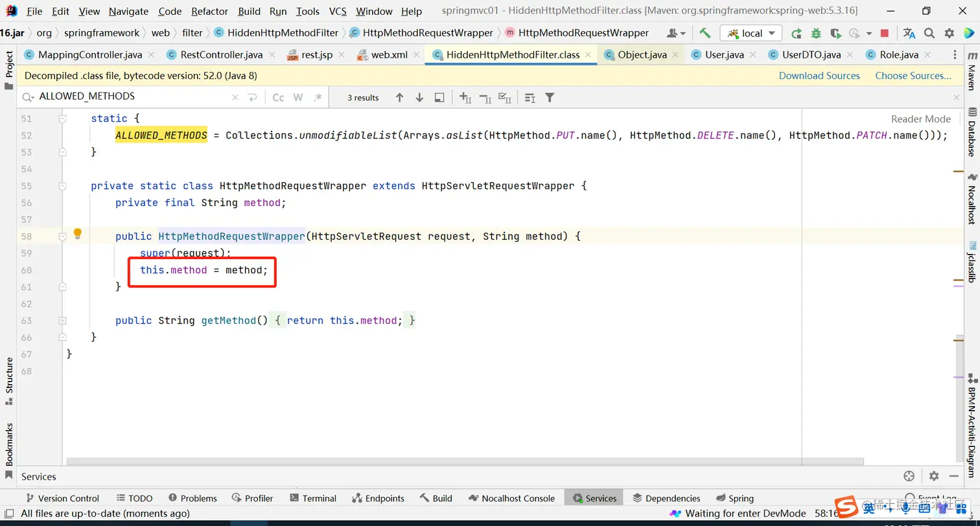Switch to Object.java tab
The width and height of the screenshot is (980, 526).
tap(642, 54)
